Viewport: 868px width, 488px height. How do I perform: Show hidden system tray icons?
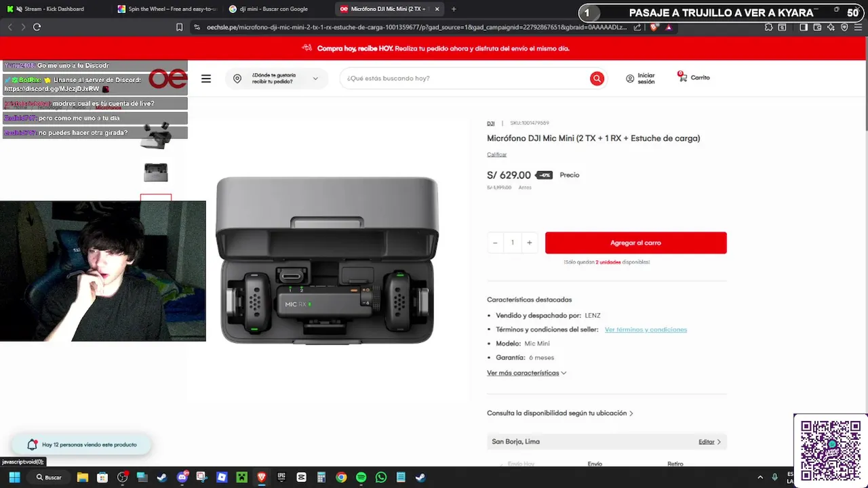tap(760, 477)
